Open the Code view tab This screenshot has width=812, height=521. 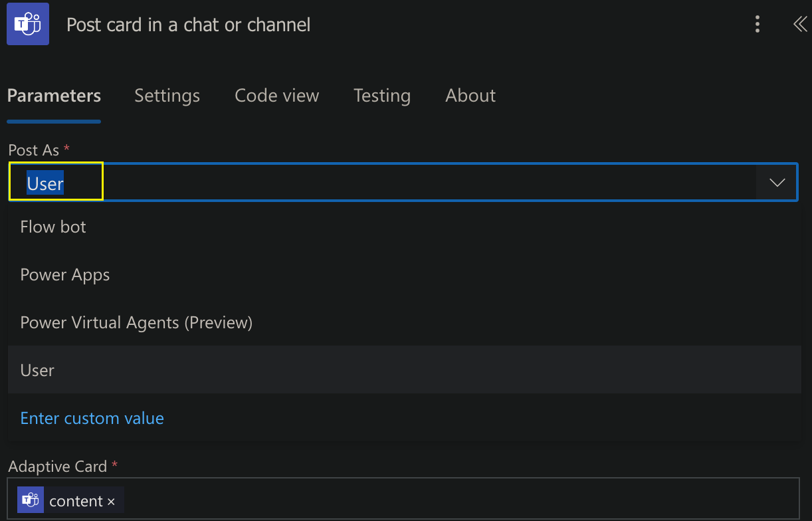(x=276, y=96)
